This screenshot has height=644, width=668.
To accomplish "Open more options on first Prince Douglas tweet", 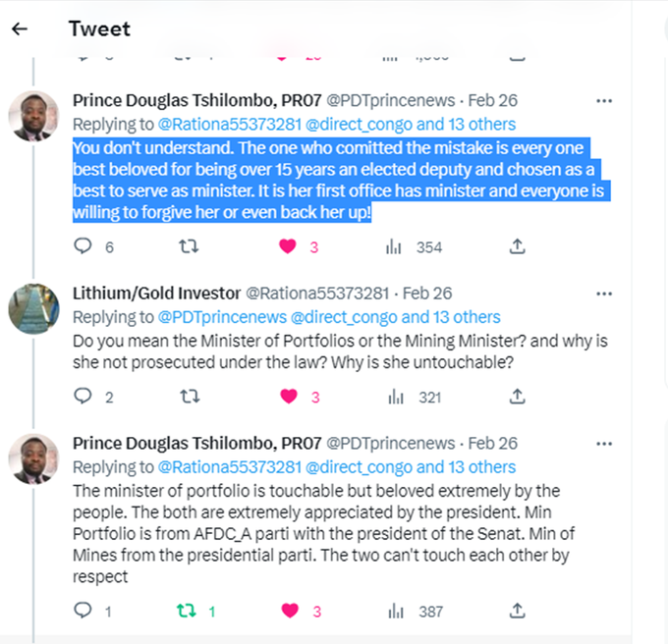I will [605, 100].
